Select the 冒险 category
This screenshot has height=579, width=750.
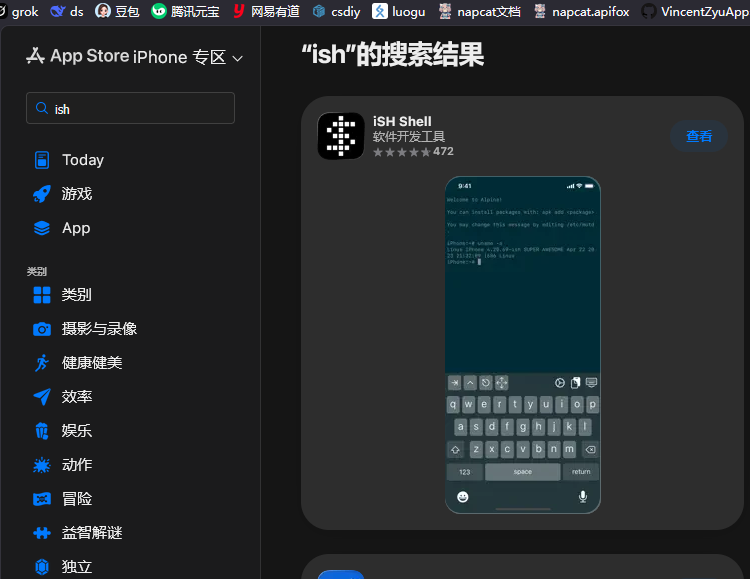pyautogui.click(x=63, y=499)
